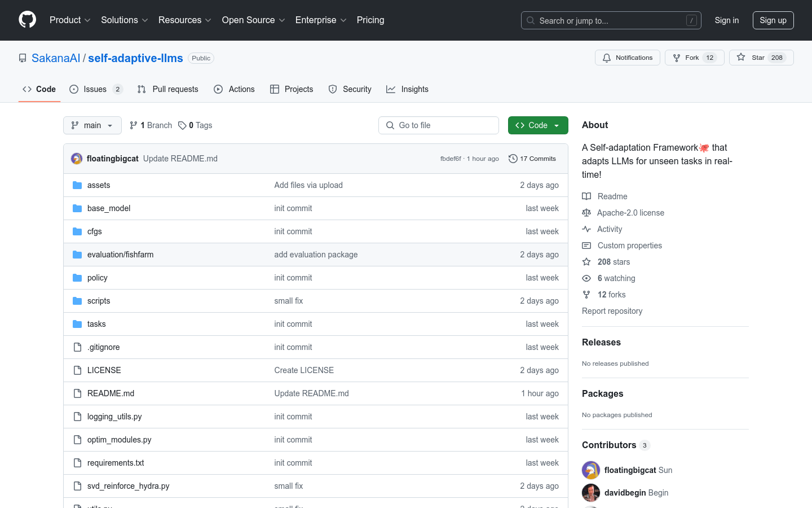Image resolution: width=812 pixels, height=508 pixels.
Task: Switch to the Insights tab
Action: tap(408, 89)
